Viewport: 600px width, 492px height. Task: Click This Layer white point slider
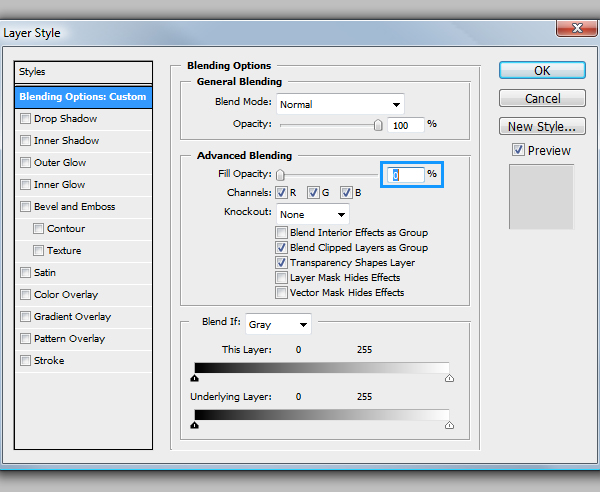pyautogui.click(x=449, y=378)
